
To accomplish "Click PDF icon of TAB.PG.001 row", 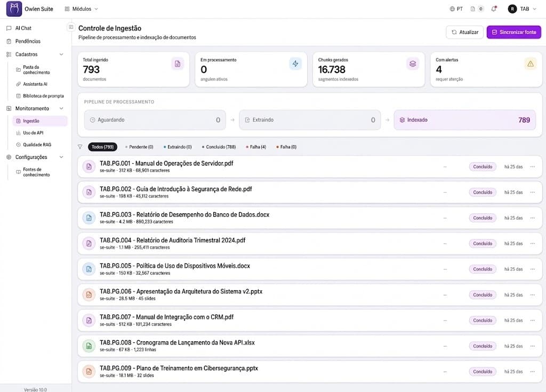I will click(89, 166).
